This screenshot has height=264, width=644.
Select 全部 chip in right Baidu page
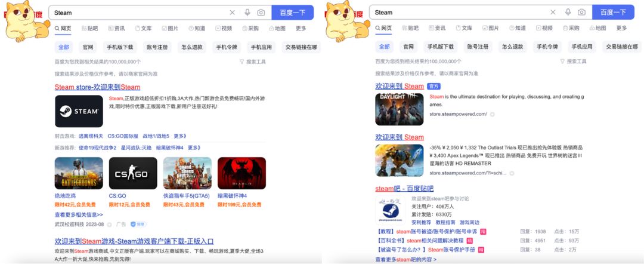384,47
